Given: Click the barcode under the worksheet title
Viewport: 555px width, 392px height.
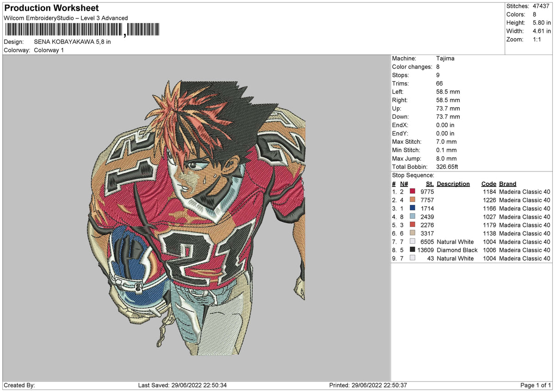Looking at the screenshot, I should click(82, 30).
